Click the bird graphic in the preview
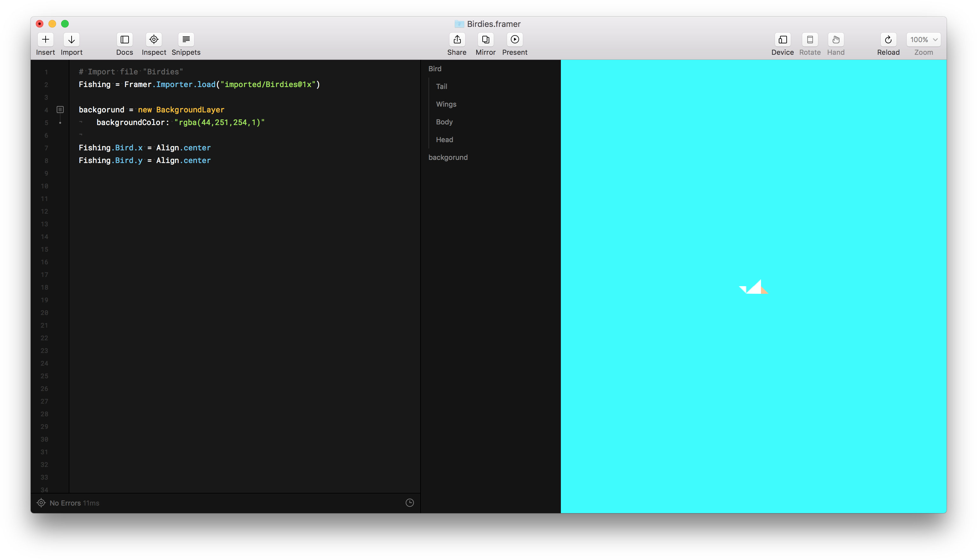Screen dimensions: 977x560 pos(754,287)
